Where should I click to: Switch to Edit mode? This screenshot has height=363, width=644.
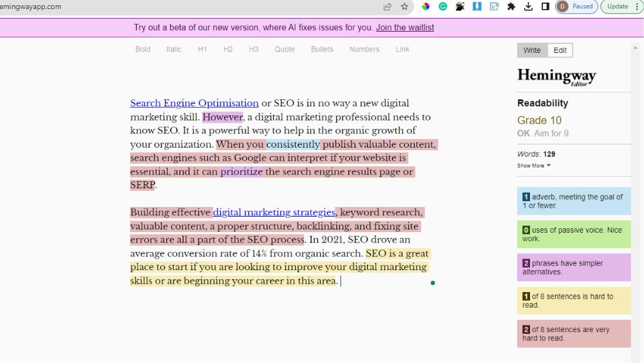(560, 50)
